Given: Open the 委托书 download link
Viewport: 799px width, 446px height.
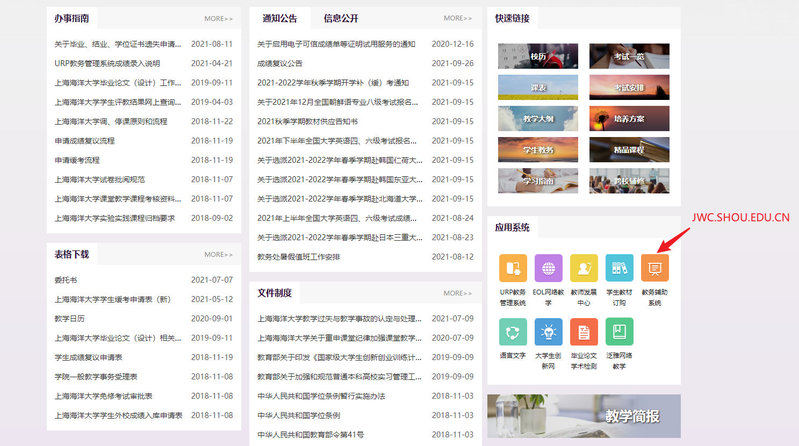Looking at the screenshot, I should point(68,280).
